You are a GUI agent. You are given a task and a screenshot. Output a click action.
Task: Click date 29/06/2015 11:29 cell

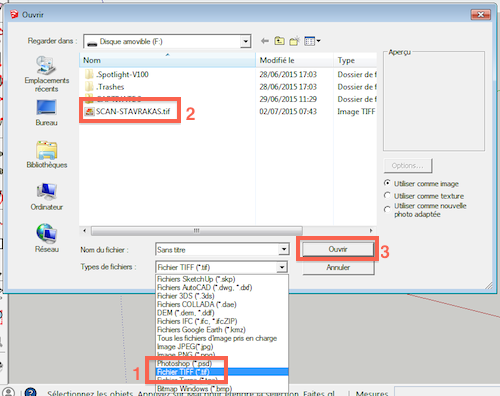click(x=288, y=99)
